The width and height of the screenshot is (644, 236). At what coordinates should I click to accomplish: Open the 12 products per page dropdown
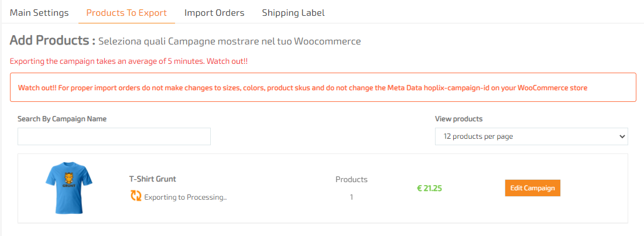[x=532, y=136]
